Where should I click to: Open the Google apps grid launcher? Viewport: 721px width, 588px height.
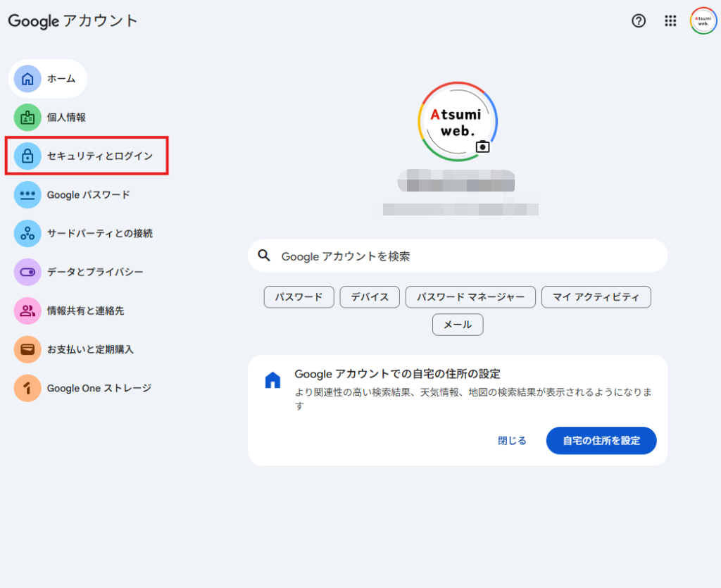point(670,21)
